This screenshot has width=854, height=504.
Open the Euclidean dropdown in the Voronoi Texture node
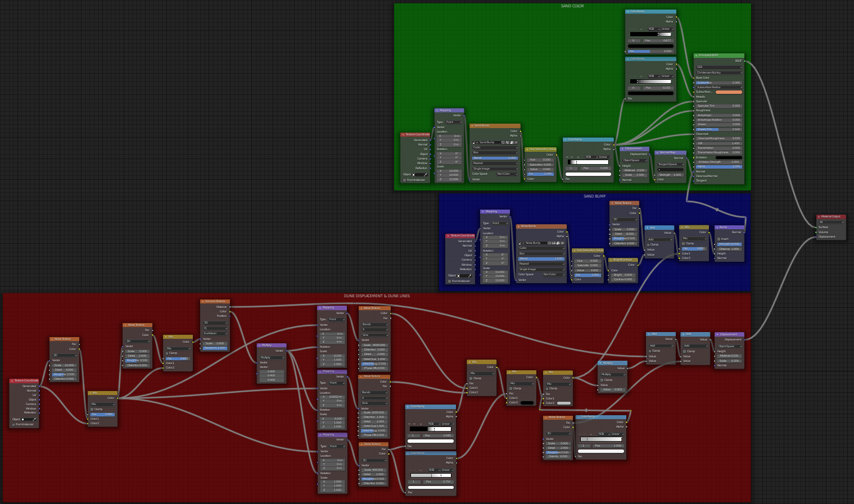pyautogui.click(x=215, y=333)
